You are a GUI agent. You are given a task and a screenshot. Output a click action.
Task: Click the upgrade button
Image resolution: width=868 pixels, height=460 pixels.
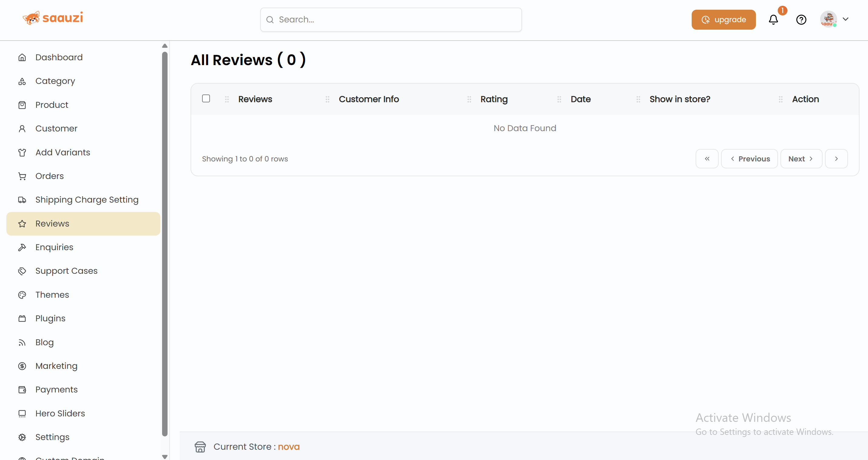click(x=723, y=19)
